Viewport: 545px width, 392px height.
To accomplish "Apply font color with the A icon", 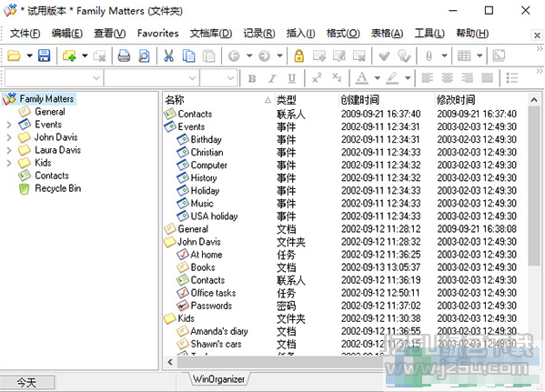I will (x=362, y=78).
